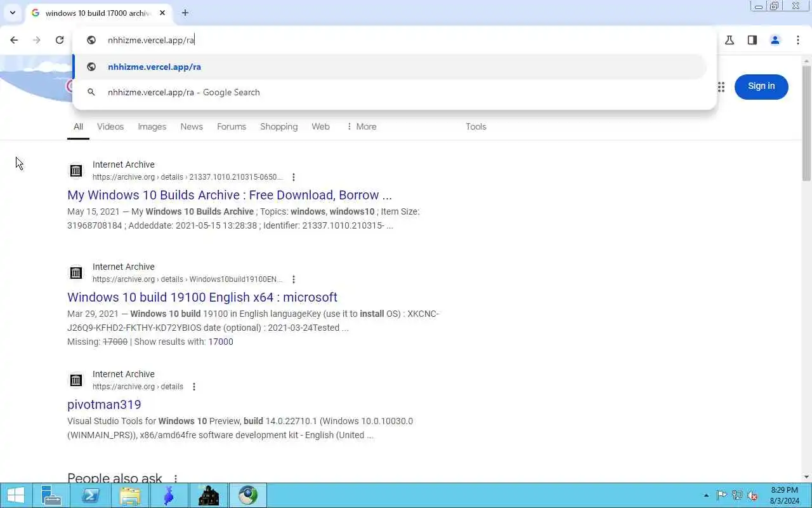Viewport: 812px width, 508px height.
Task: Open Server Manager from taskbar
Action: click(x=51, y=495)
